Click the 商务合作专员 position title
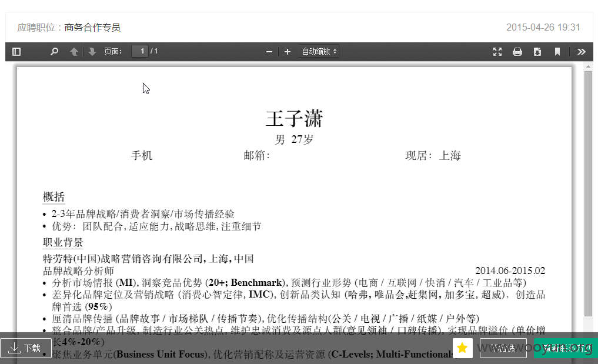 (x=92, y=28)
